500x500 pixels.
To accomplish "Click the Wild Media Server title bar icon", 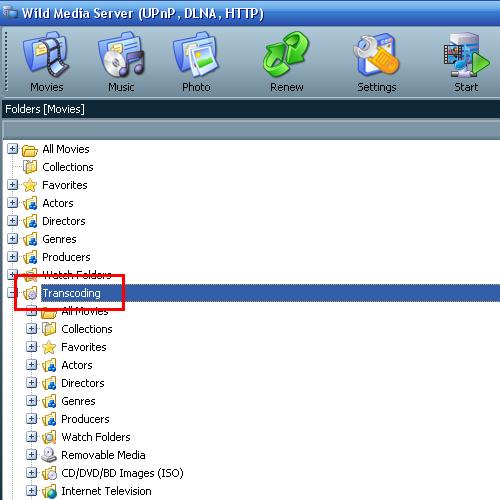I will (x=9, y=12).
